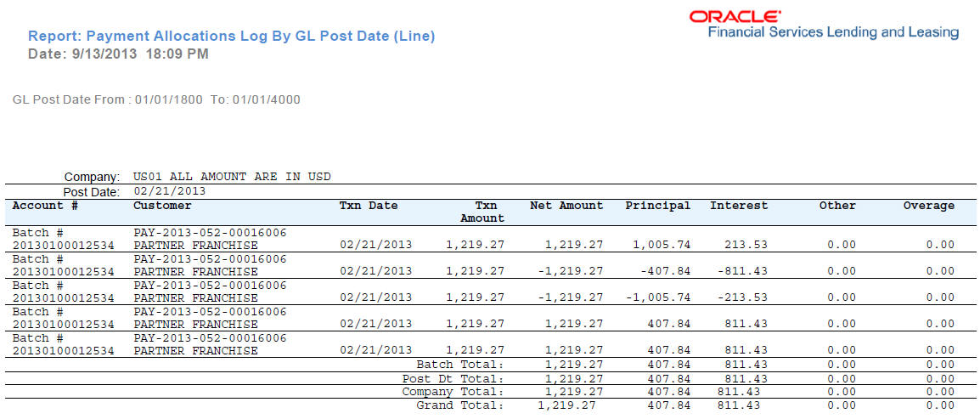Click the Txn Date column header
Viewport: 980px width, 419px height.
coord(369,206)
